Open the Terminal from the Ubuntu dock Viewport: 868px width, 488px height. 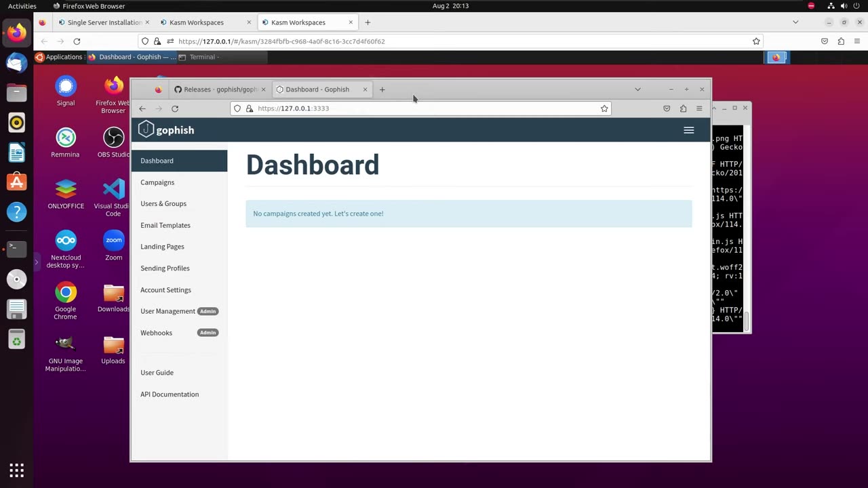pos(16,249)
